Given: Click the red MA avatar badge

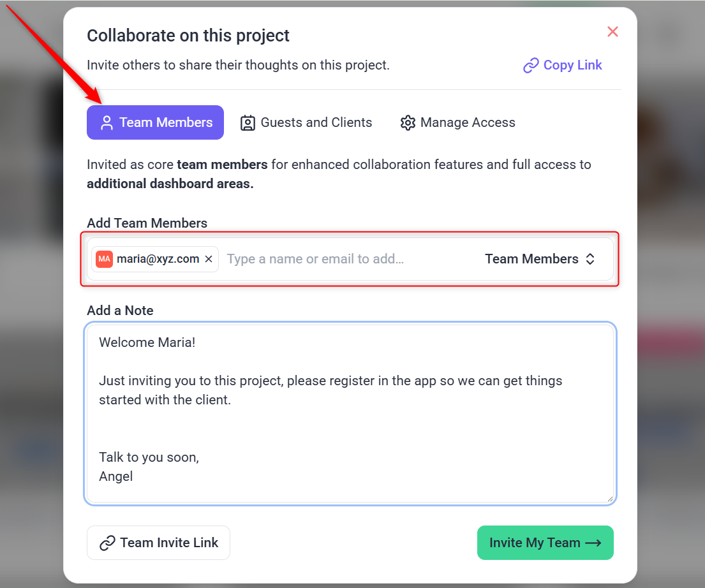Looking at the screenshot, I should [104, 260].
